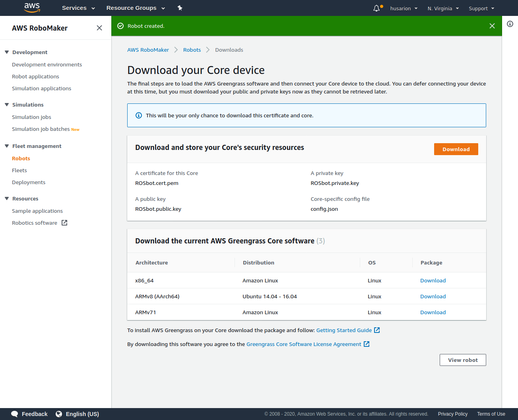Download the ARMv71 Greengrass package
The height and width of the screenshot is (420, 518).
pyautogui.click(x=433, y=312)
